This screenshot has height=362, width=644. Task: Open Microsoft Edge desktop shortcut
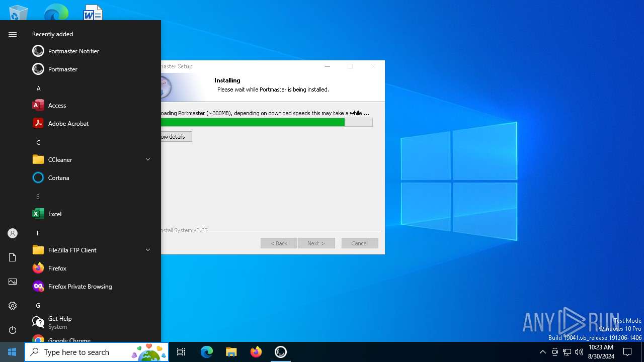56,13
